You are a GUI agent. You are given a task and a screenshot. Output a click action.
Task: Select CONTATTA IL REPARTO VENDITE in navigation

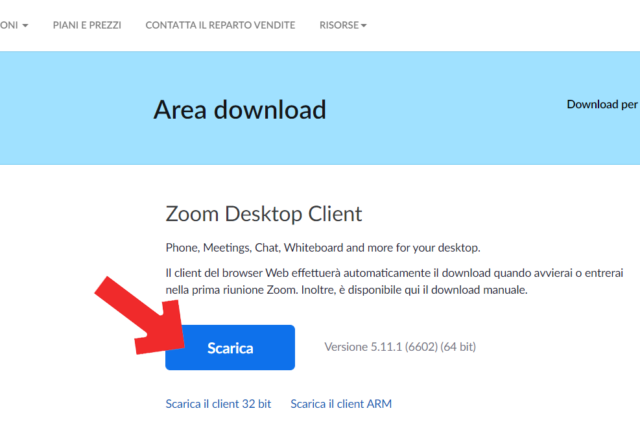tap(220, 25)
